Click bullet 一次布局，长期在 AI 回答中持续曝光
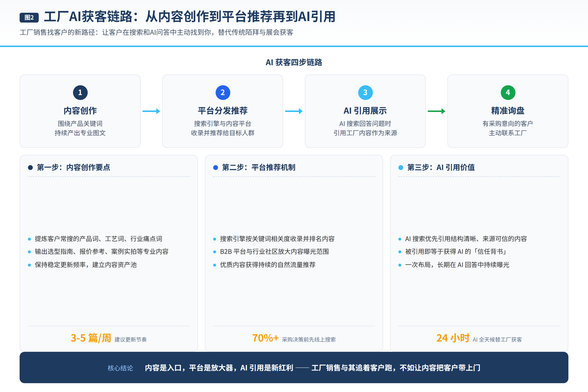588x392 pixels. click(457, 265)
